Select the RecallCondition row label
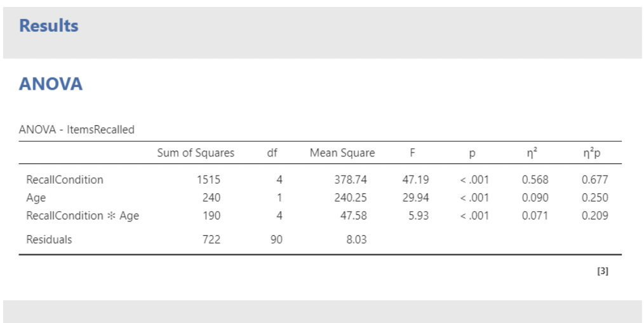This screenshot has height=323, width=644. click(64, 180)
